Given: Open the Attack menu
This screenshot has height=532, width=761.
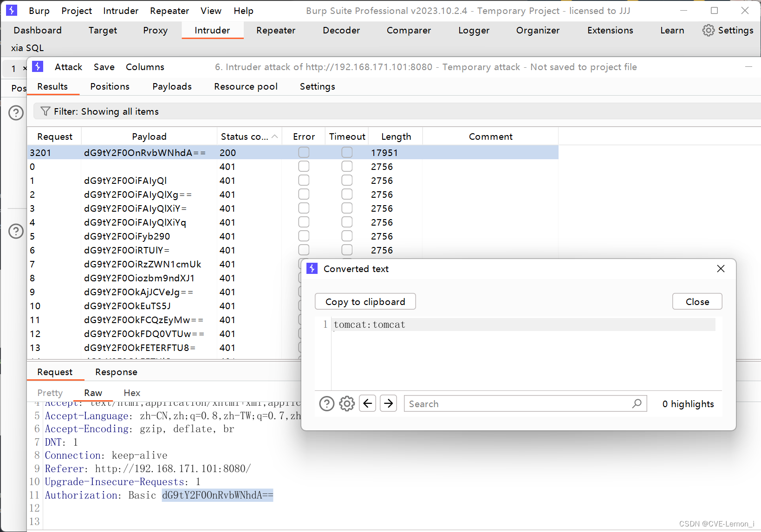Looking at the screenshot, I should 68,67.
